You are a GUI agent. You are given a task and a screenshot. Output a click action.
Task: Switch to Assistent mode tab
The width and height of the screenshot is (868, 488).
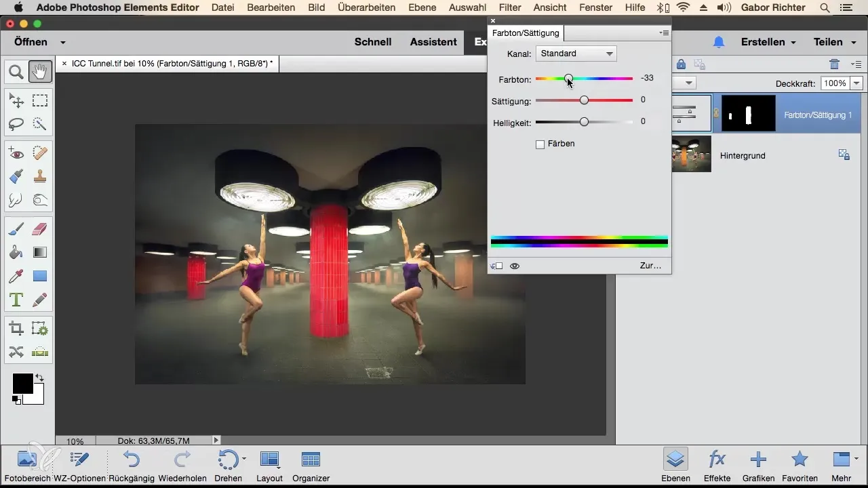[433, 42]
